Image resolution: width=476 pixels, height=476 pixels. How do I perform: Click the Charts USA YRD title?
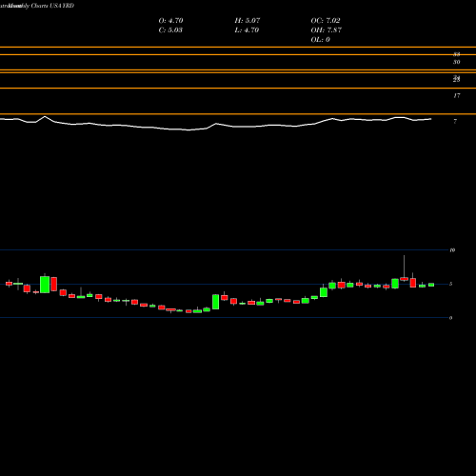pos(52,6)
